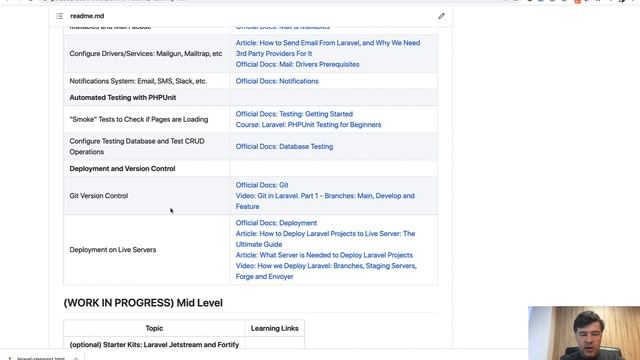Open 'Article: How to Send Email From Laravel' link
This screenshot has height=360, width=640.
click(x=328, y=48)
